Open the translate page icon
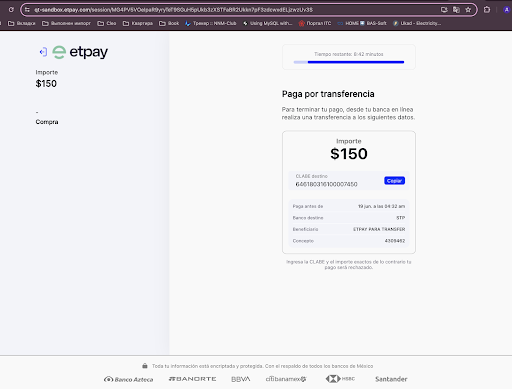Screen dimensions: 512x389 [x=456, y=10]
